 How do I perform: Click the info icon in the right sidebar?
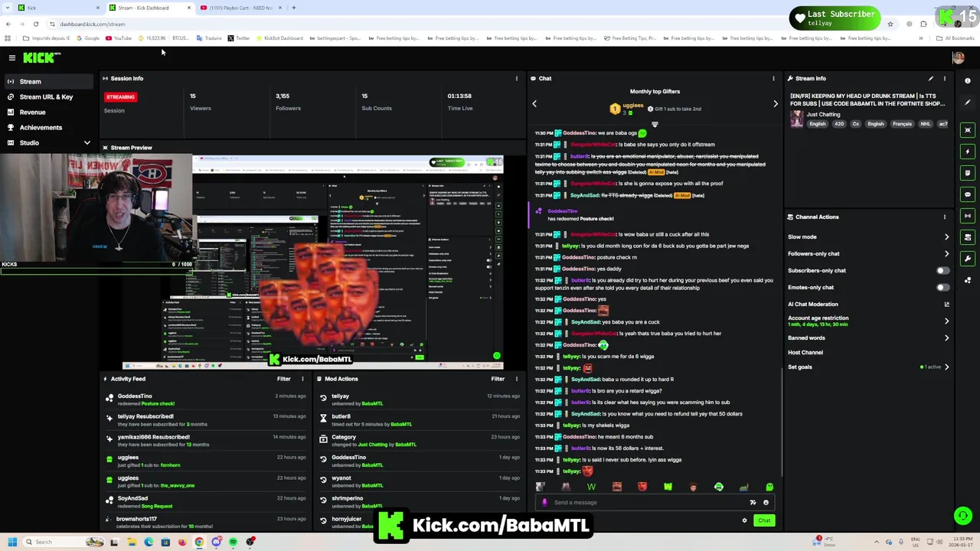(968, 80)
